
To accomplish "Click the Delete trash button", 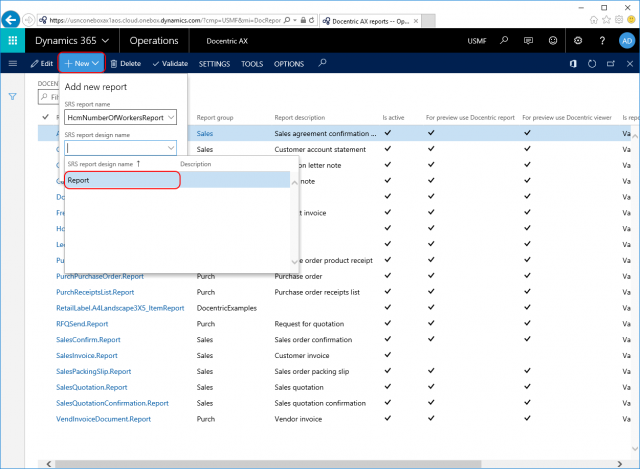I will 126,63.
